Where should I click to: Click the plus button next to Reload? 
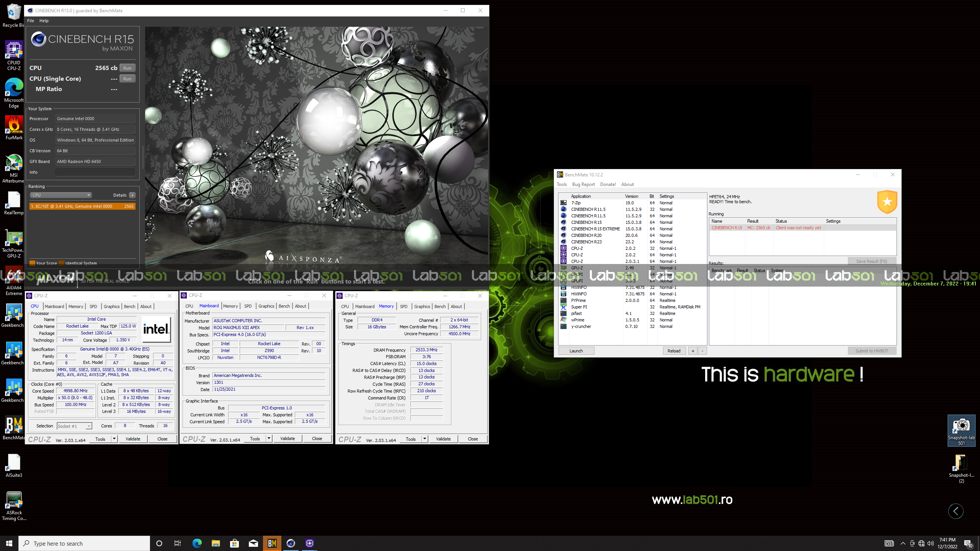click(693, 351)
